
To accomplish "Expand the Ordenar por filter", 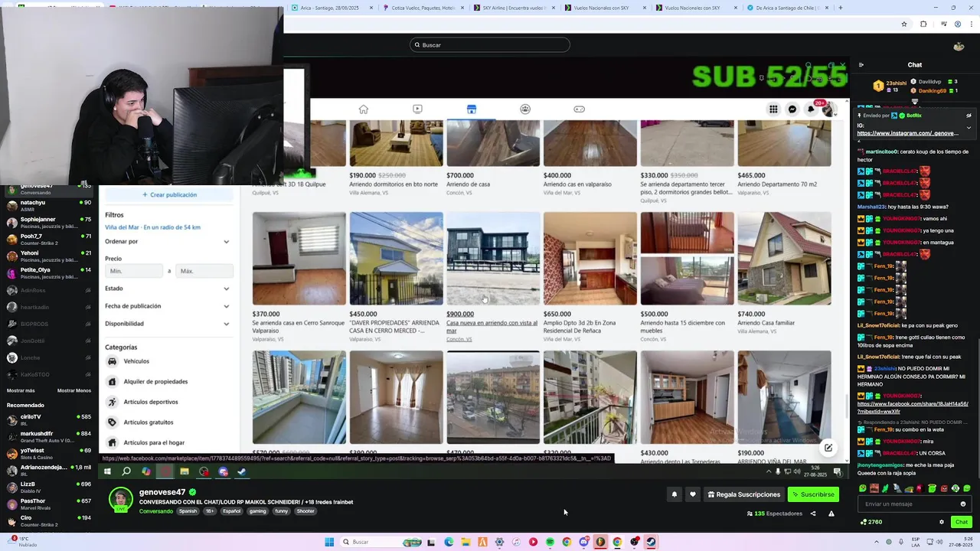I will click(x=167, y=242).
